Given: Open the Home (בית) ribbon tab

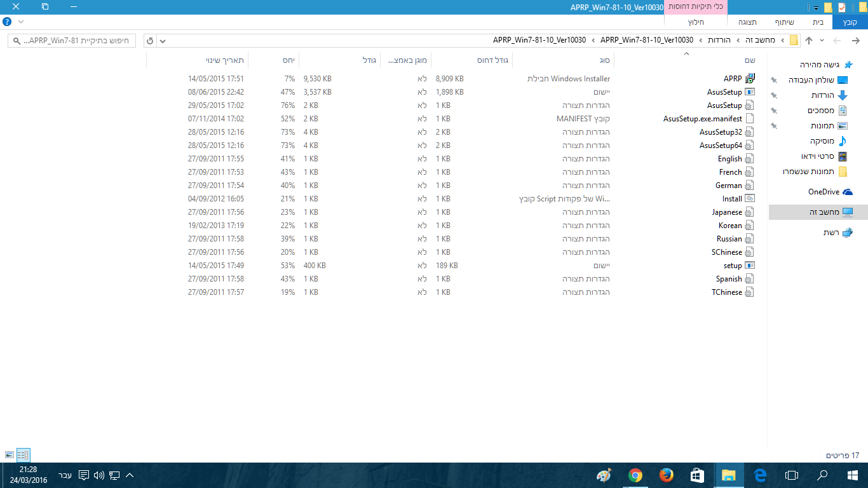Looking at the screenshot, I should (818, 22).
